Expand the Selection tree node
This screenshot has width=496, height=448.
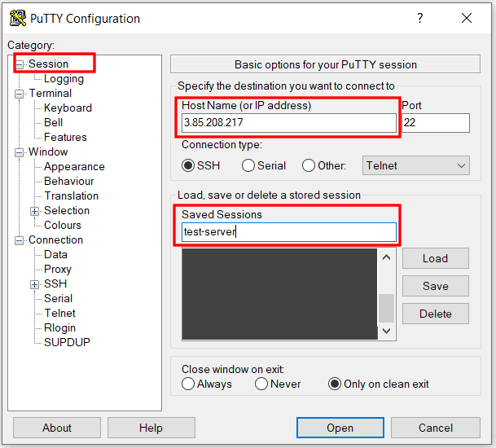[x=34, y=211]
